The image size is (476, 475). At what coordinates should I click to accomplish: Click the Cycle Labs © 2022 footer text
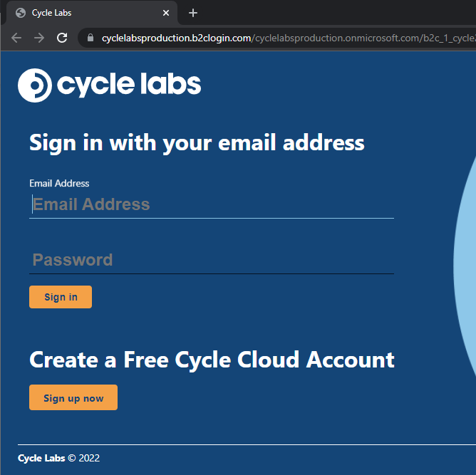(x=58, y=458)
